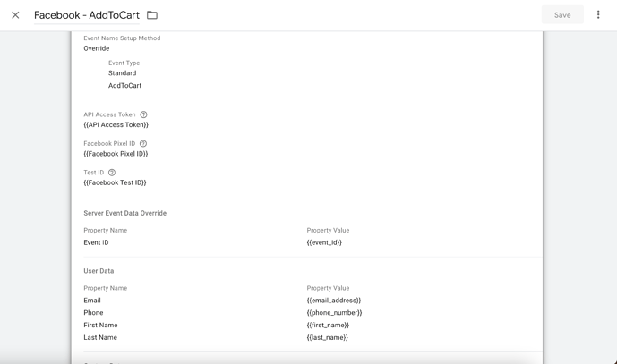Click the {{email_address}} property value
Screen dimensions: 617x364
click(334, 301)
